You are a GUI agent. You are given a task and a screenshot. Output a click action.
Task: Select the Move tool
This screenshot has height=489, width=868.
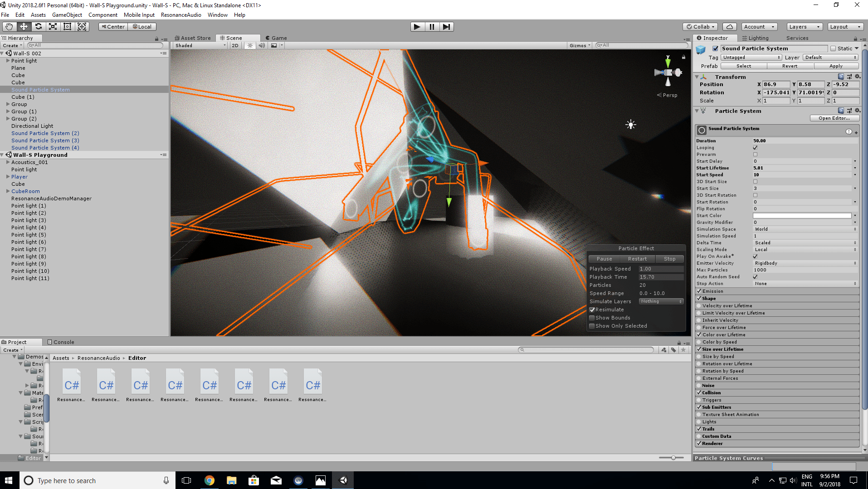point(24,27)
